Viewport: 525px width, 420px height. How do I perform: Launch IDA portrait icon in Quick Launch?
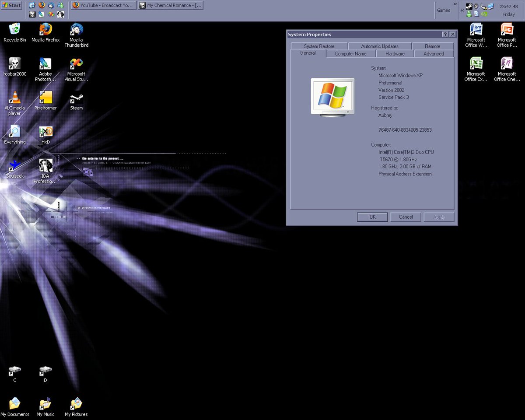coord(61,14)
